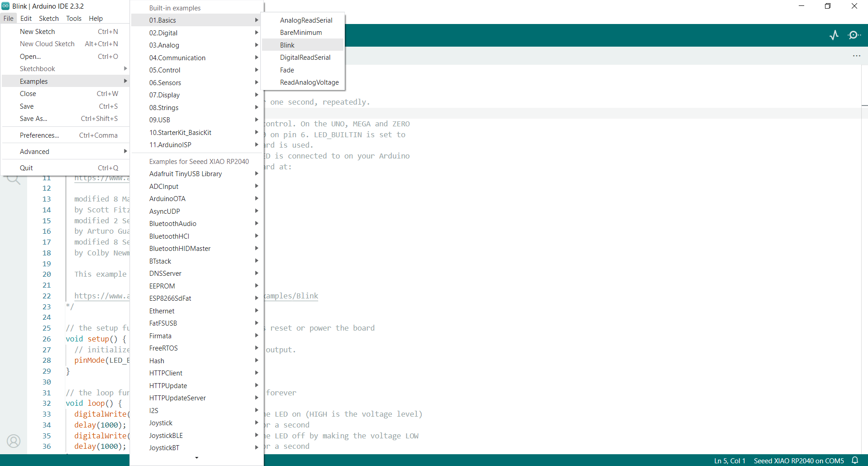Open the Search icon in the sidebar

tap(14, 180)
